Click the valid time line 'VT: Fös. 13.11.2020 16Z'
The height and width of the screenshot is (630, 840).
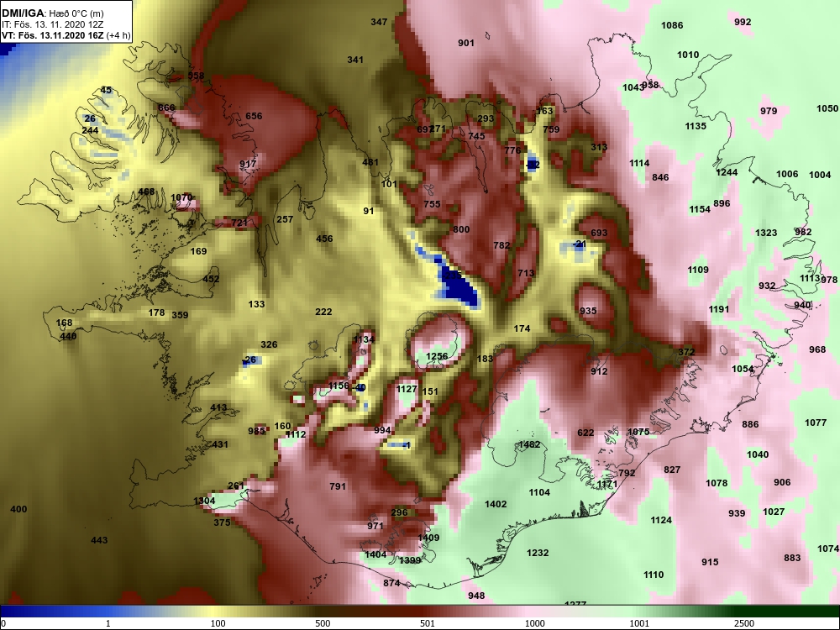coord(53,36)
